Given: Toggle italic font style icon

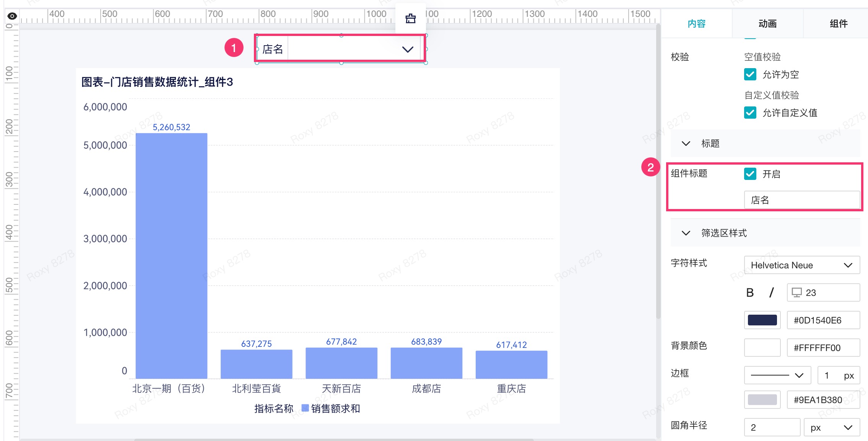Looking at the screenshot, I should 772,293.
